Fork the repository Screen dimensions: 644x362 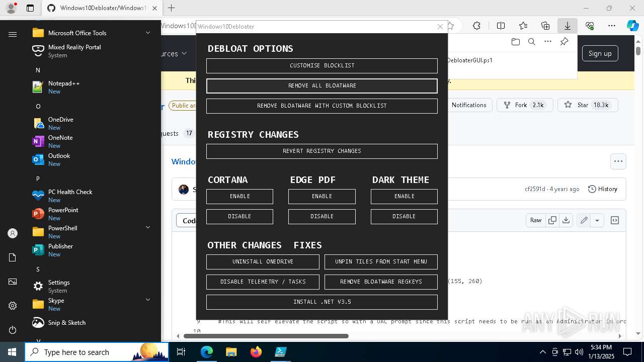click(525, 105)
